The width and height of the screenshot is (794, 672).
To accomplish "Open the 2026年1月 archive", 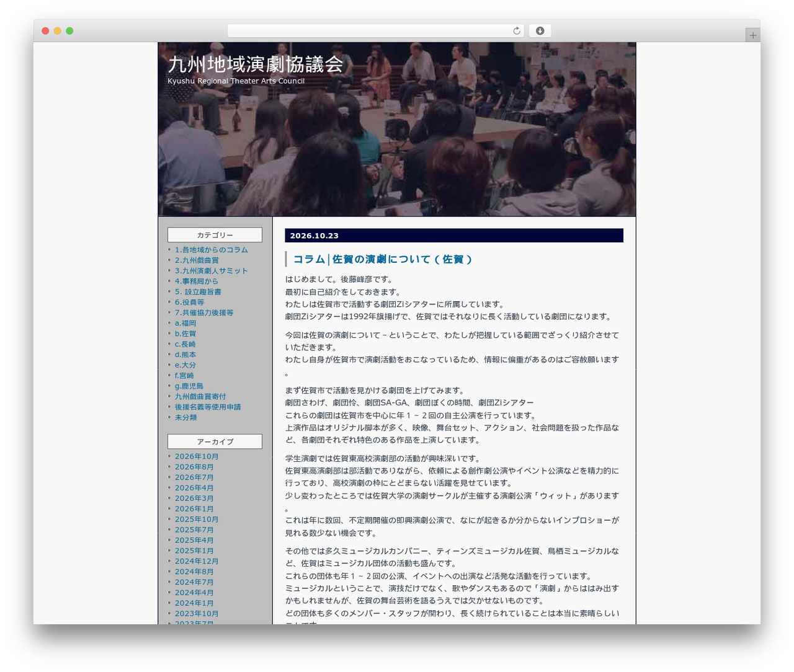I will click(194, 510).
